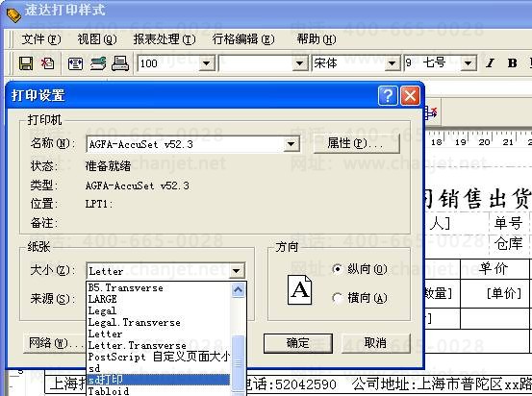Toggle bold formatting button
The height and width of the screenshot is (396, 532).
[513, 63]
